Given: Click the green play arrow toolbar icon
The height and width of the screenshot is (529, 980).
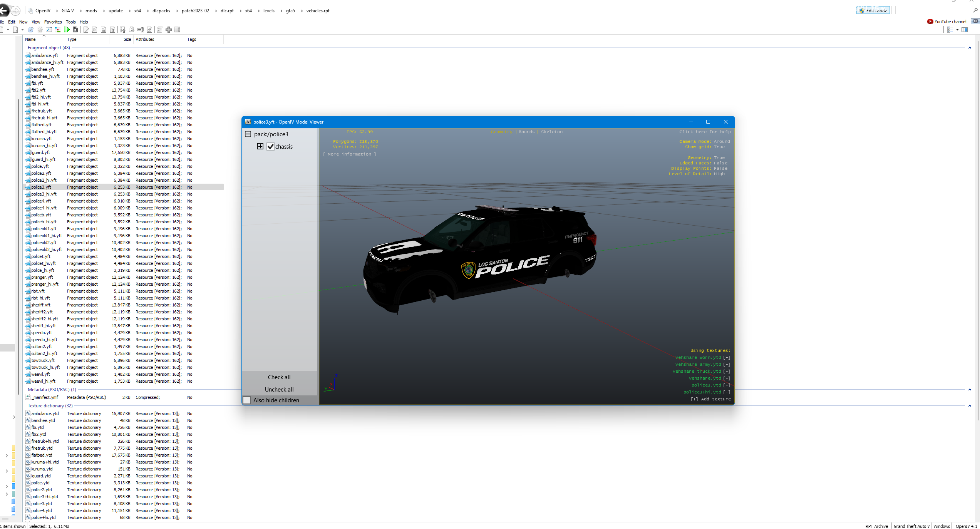Looking at the screenshot, I should (x=67, y=30).
